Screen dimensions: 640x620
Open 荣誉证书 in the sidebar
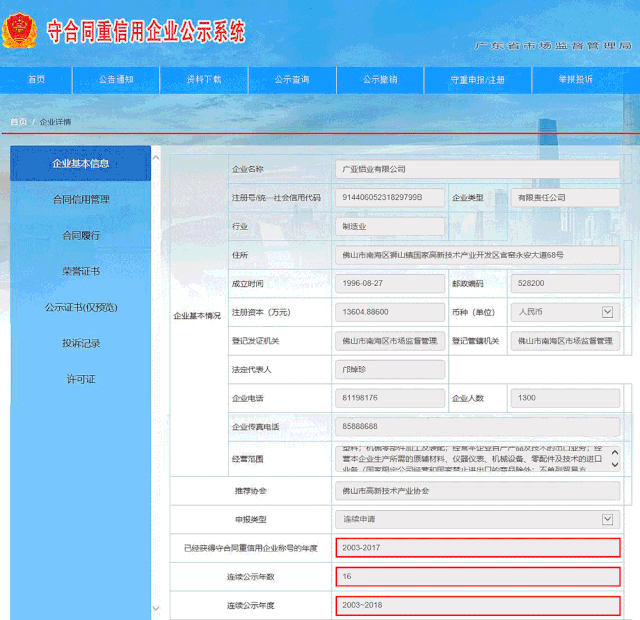81,272
